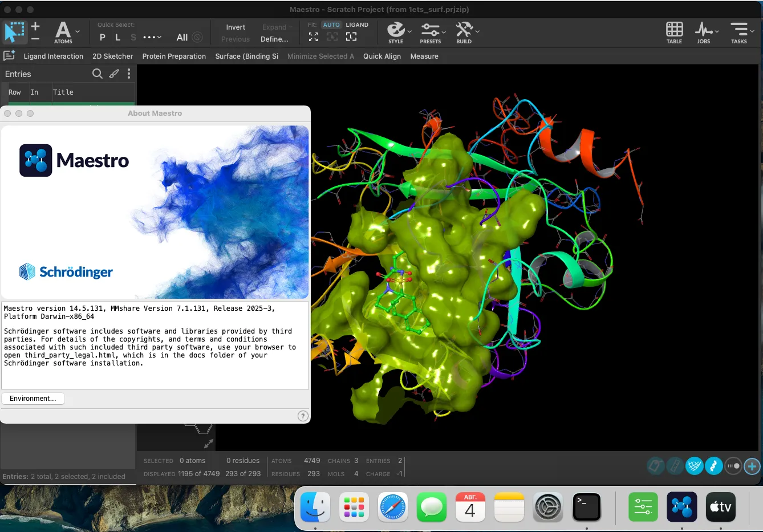Click the fit-to-screen arrows icon
The width and height of the screenshot is (763, 532).
point(313,37)
